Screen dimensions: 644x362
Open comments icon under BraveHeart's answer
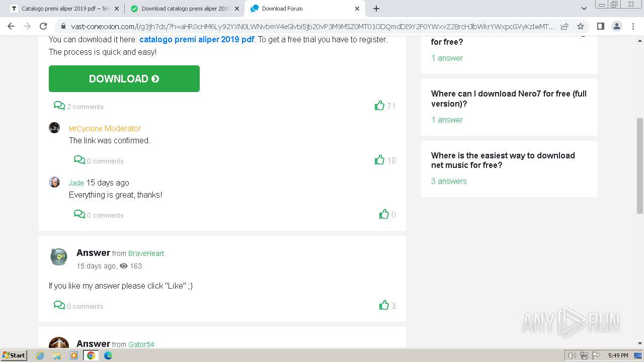pos(59,305)
